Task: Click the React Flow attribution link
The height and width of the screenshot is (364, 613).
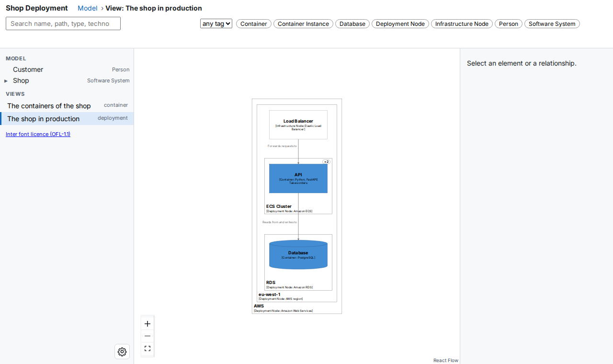Action: point(446,360)
